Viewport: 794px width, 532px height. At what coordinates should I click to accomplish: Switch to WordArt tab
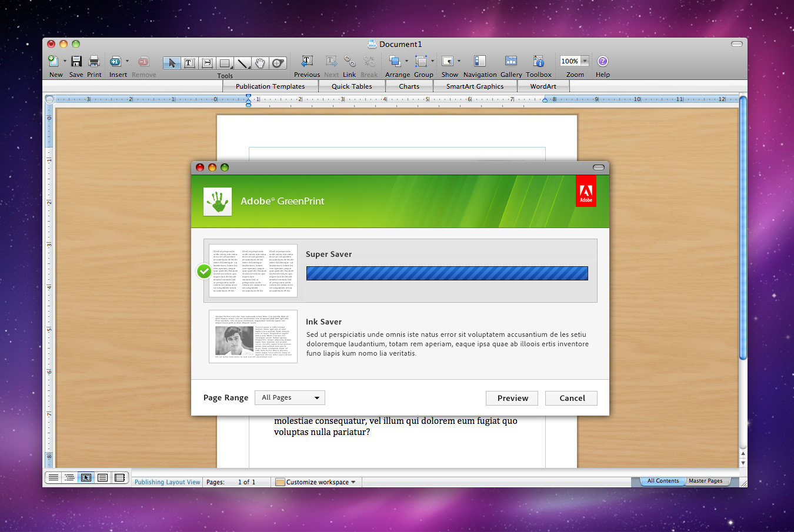pos(543,86)
